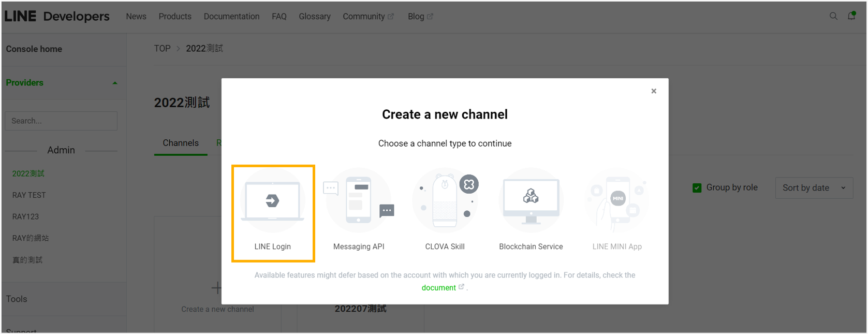
Task: Click the Blockchain Service label text
Action: tap(531, 246)
